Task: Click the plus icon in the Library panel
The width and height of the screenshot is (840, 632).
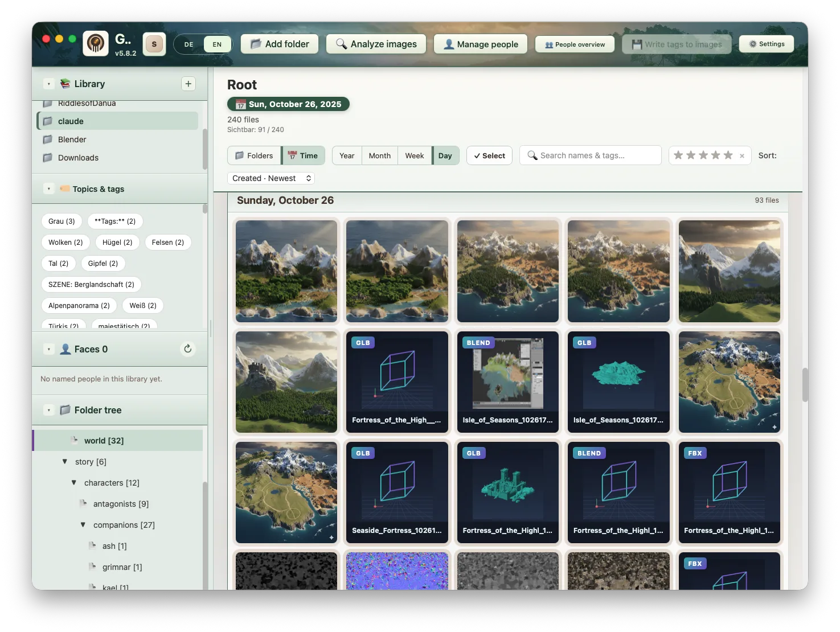Action: coord(189,84)
